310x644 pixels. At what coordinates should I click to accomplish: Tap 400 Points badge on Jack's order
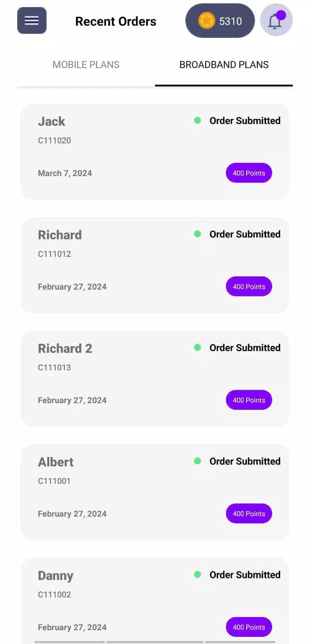coord(249,173)
